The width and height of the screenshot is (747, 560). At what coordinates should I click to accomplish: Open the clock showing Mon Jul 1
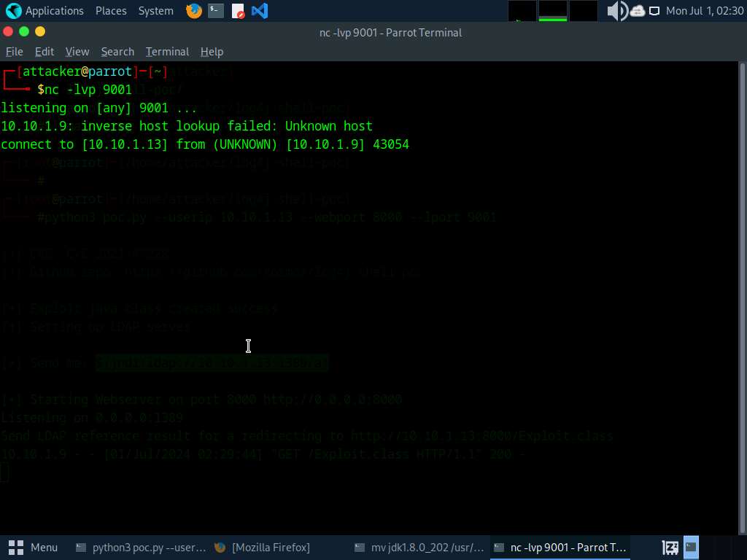(x=703, y=11)
